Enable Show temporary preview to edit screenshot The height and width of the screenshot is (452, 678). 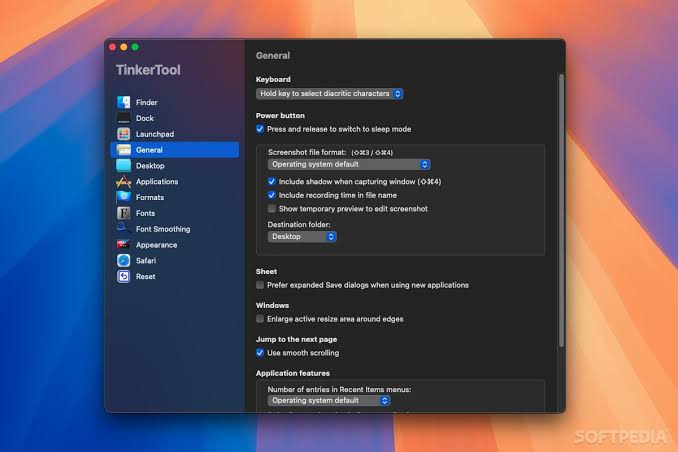tap(272, 208)
